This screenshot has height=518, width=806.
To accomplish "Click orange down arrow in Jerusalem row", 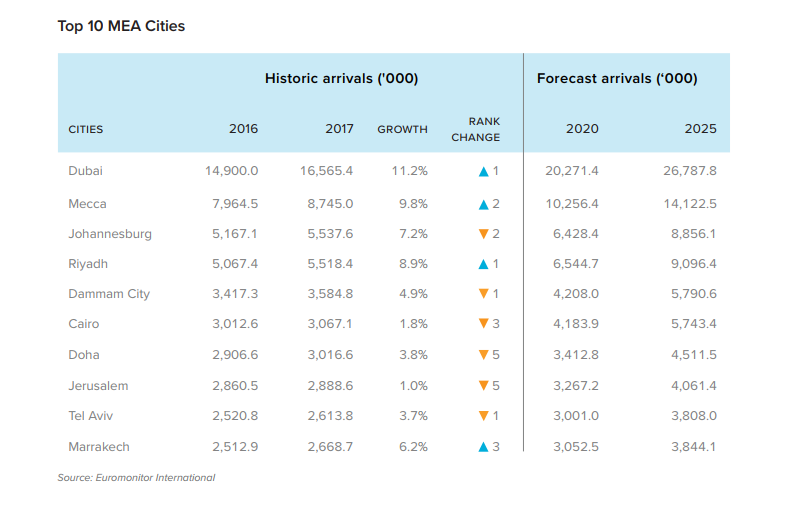I will (x=483, y=385).
